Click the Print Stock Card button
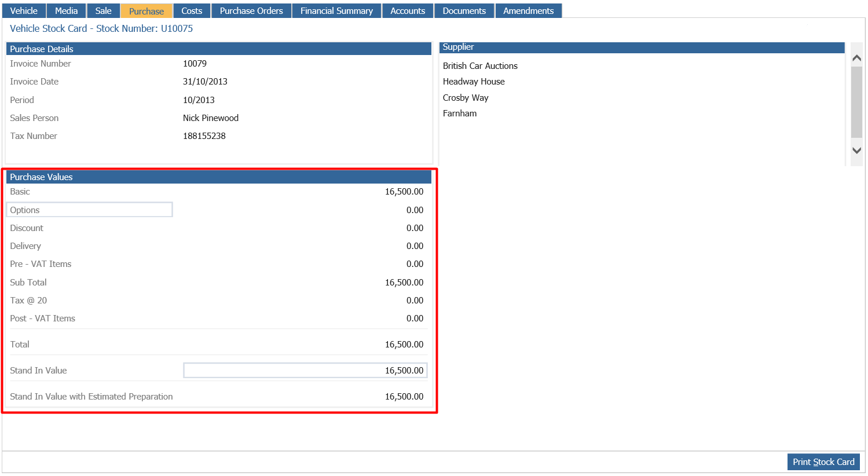 [x=823, y=462]
